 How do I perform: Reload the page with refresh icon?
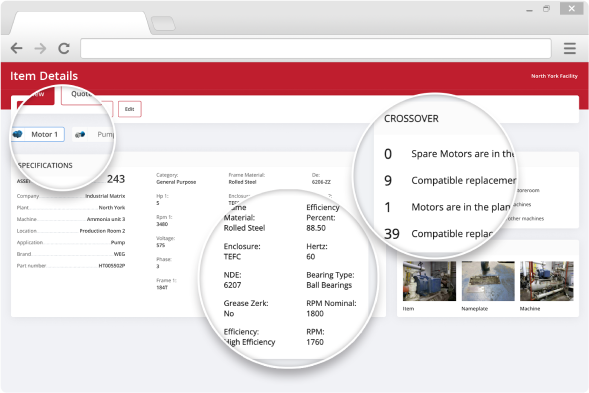click(x=64, y=48)
